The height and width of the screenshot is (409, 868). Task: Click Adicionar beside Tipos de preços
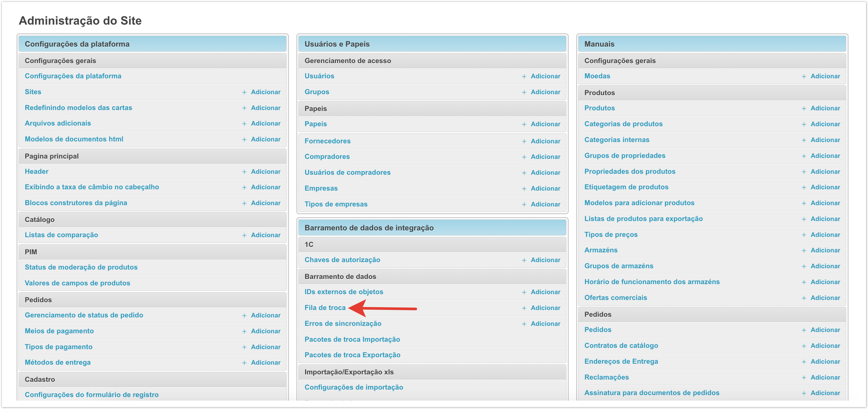coord(825,235)
